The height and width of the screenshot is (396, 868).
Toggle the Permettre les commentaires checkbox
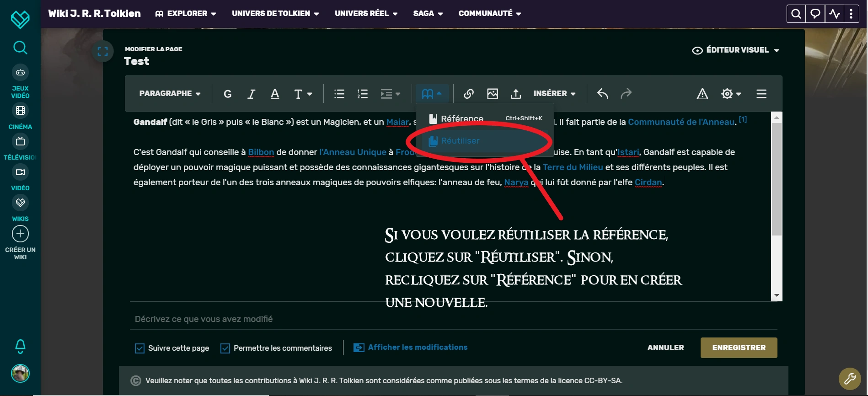[225, 348]
